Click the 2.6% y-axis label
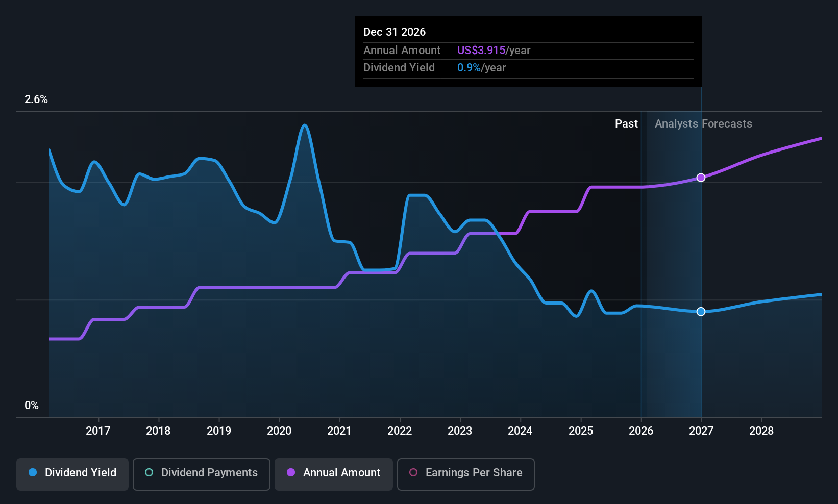838x504 pixels. click(x=36, y=99)
